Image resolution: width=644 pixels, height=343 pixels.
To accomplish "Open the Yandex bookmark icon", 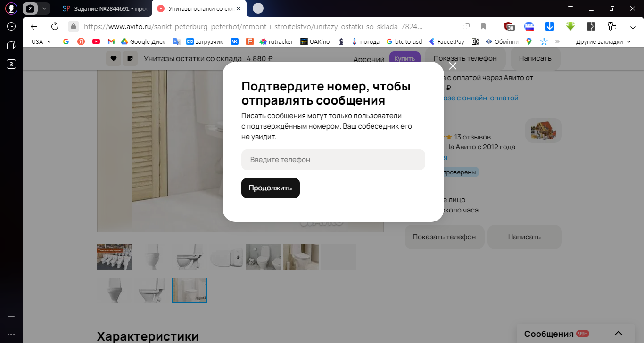I will (x=81, y=41).
